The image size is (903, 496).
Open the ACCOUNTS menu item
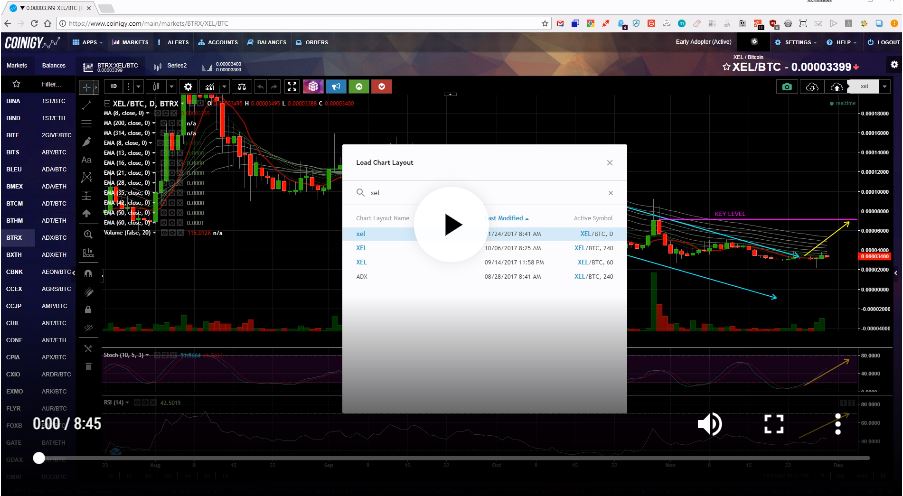click(218, 42)
